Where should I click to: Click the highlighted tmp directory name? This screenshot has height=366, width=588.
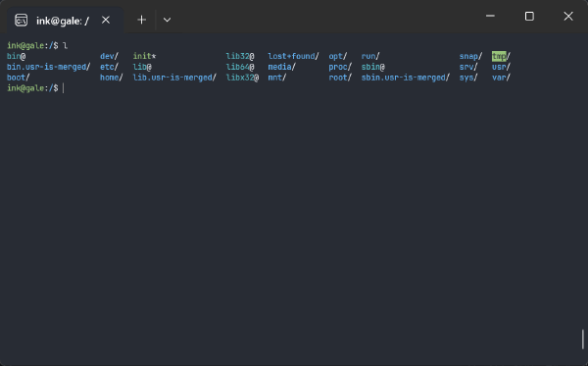click(499, 56)
